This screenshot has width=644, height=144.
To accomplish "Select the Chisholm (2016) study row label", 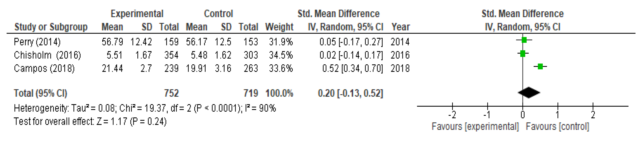I will (47, 55).
